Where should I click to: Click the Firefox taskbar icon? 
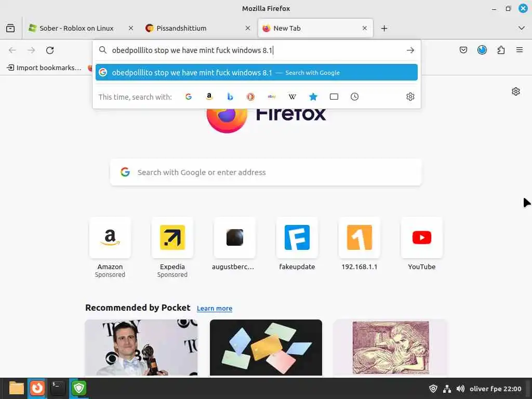[37, 388]
